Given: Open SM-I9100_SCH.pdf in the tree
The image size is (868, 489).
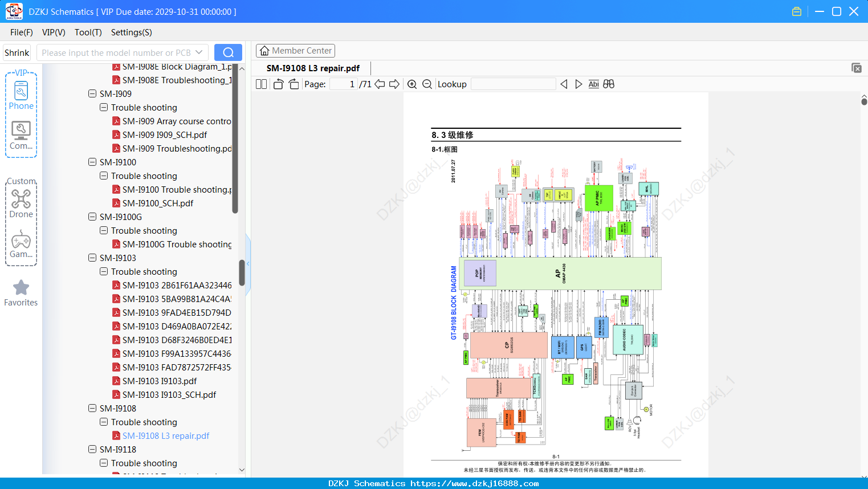Looking at the screenshot, I should [x=158, y=203].
